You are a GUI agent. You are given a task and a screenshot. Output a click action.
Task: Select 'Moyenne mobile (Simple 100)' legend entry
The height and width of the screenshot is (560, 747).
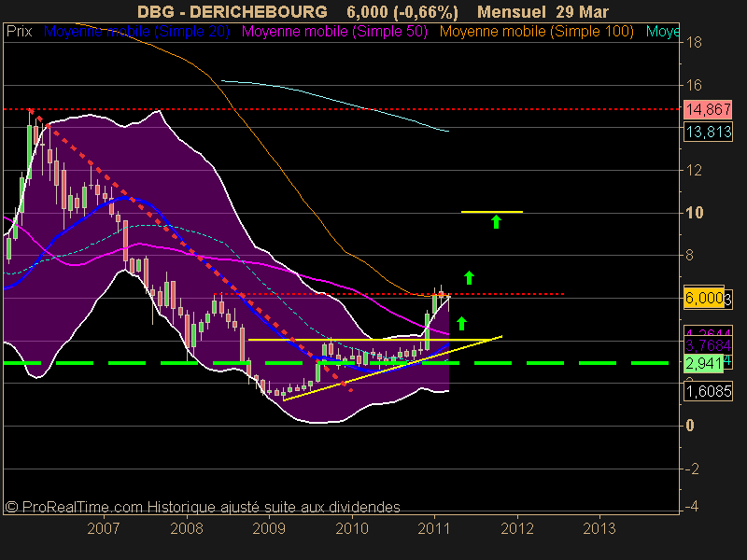[536, 32]
